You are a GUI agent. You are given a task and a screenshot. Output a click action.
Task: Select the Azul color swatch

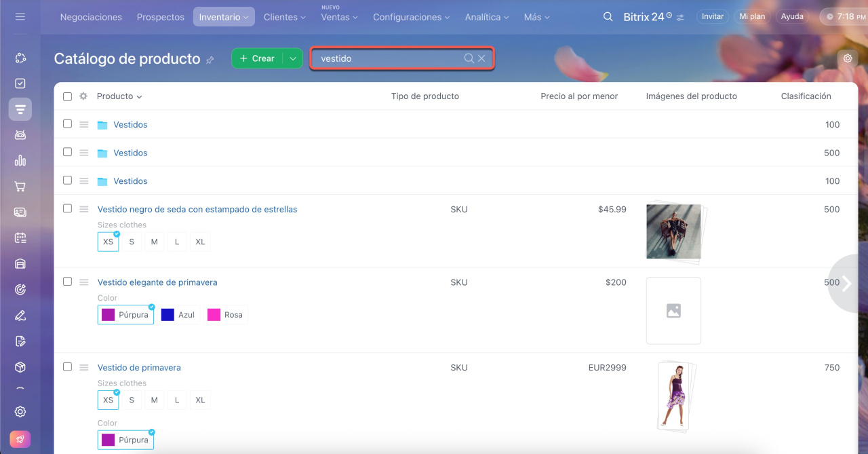pos(179,315)
